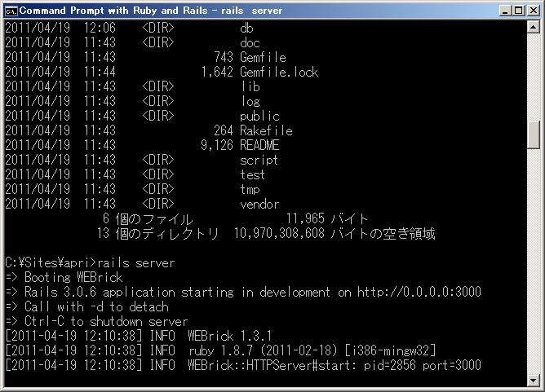Minimize the Command Prompt window
The image size is (545, 392).
pos(505,11)
